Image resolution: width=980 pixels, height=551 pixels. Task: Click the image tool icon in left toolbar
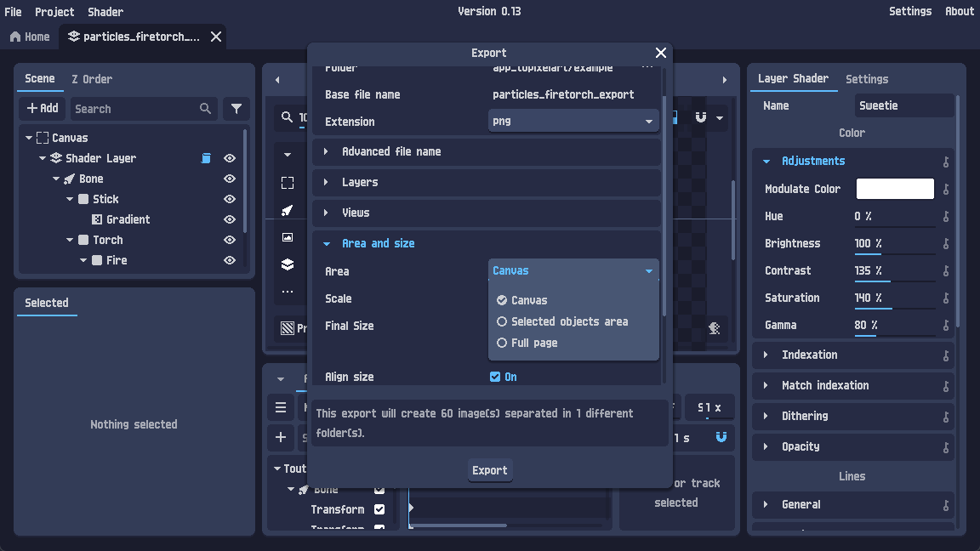(x=287, y=236)
